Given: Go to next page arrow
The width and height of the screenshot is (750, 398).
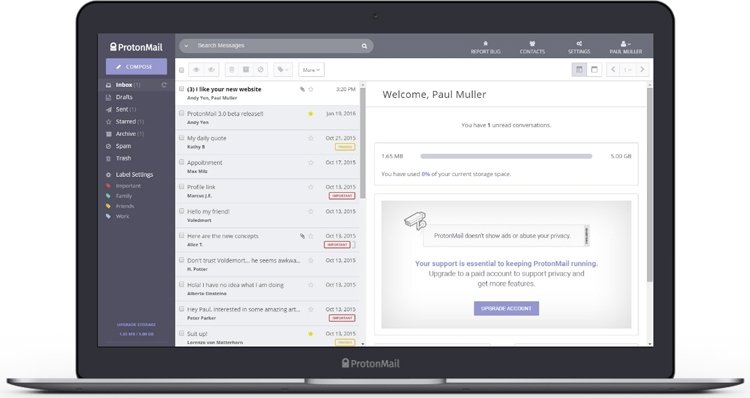Looking at the screenshot, I should (x=642, y=70).
